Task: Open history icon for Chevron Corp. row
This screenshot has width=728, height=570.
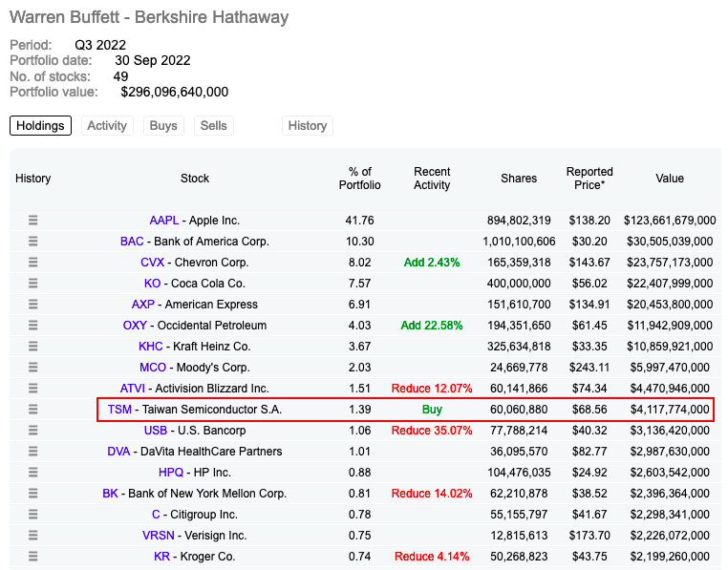Action: [x=33, y=263]
